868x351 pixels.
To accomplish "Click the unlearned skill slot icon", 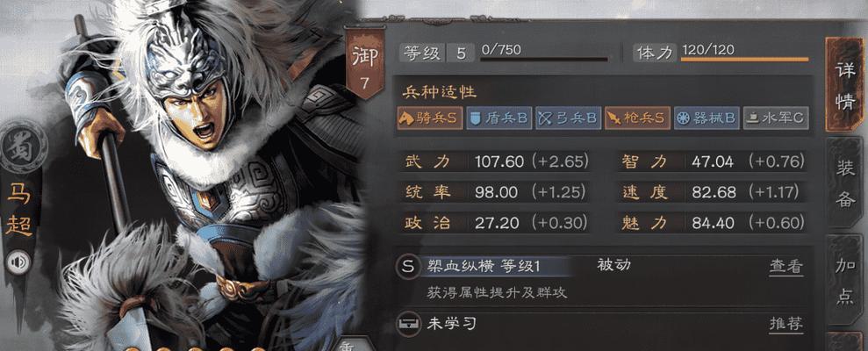I will tap(408, 323).
